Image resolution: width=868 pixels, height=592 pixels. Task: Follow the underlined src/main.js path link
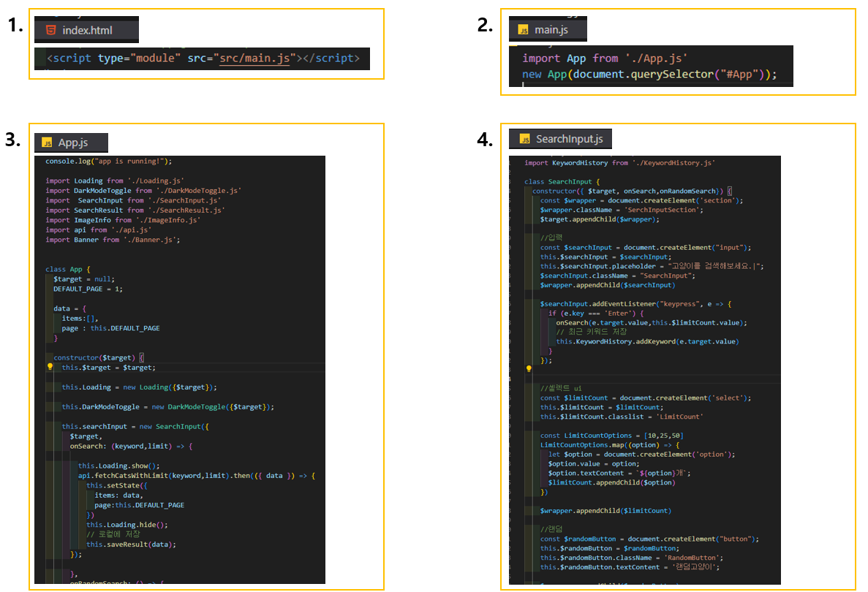[x=254, y=58]
